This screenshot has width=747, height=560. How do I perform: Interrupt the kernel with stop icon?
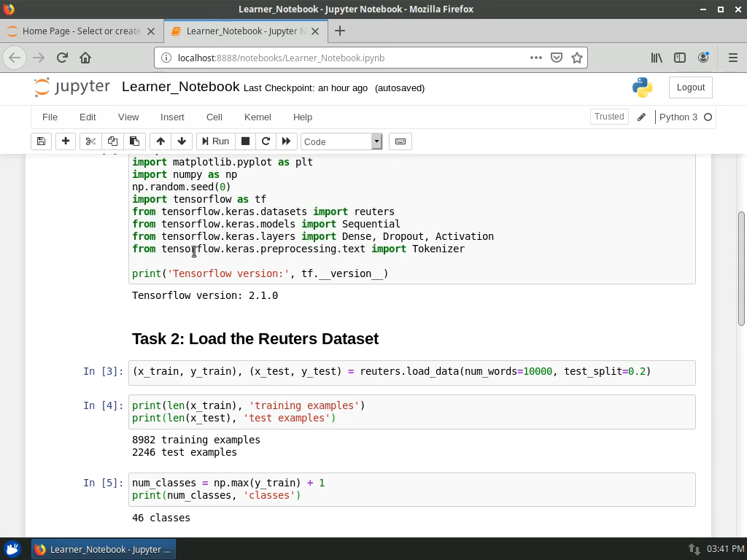tap(246, 141)
